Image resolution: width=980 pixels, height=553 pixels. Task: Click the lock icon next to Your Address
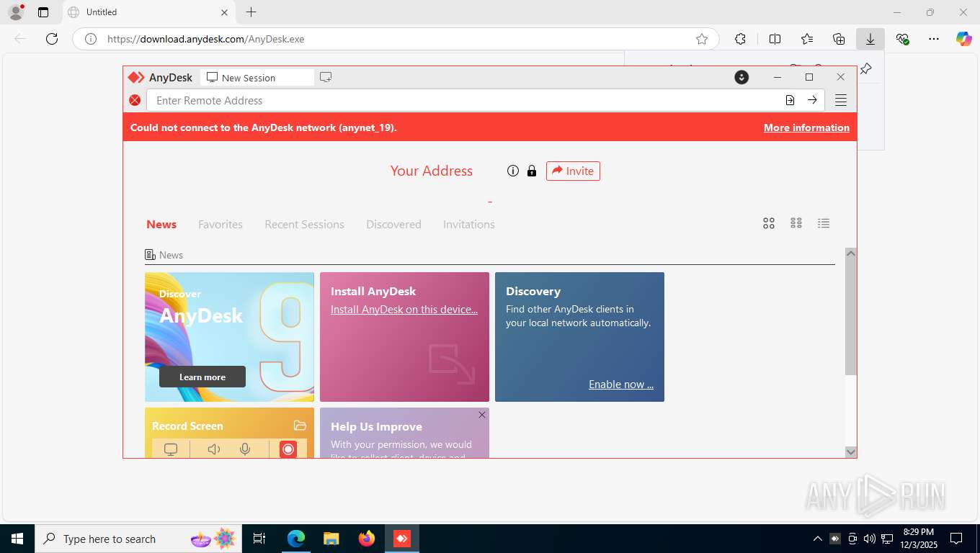[532, 171]
